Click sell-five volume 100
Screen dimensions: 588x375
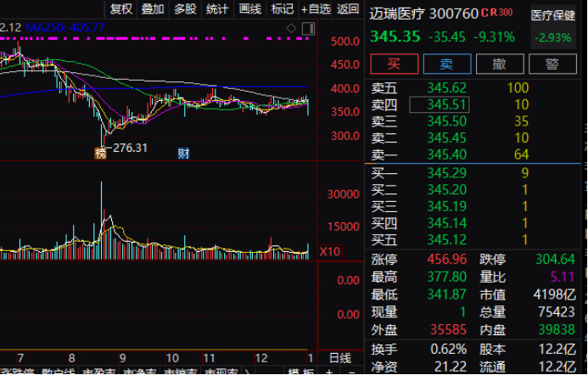518,87
